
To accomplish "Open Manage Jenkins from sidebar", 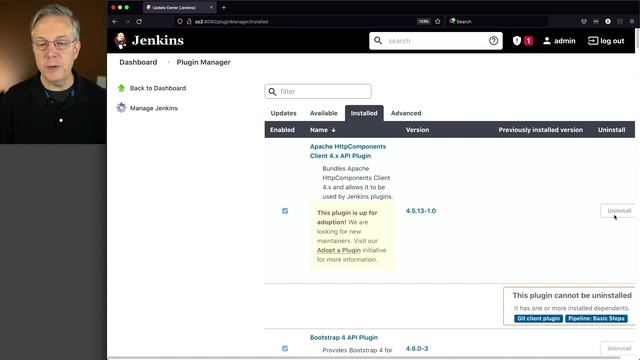I will (153, 108).
